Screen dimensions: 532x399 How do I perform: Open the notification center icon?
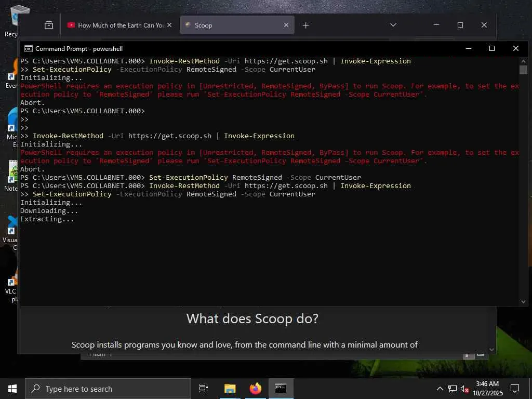(x=515, y=389)
